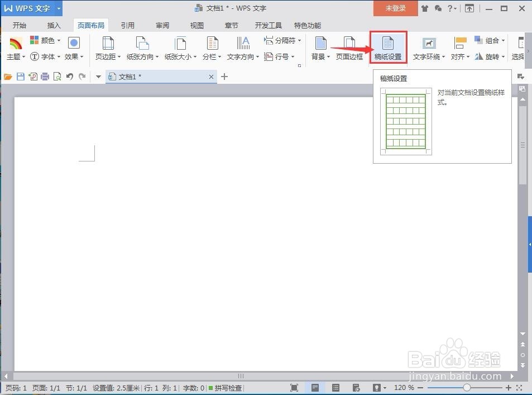Toggle 拼写检查 spell check in the status bar
532x395 pixels.
pyautogui.click(x=226, y=388)
